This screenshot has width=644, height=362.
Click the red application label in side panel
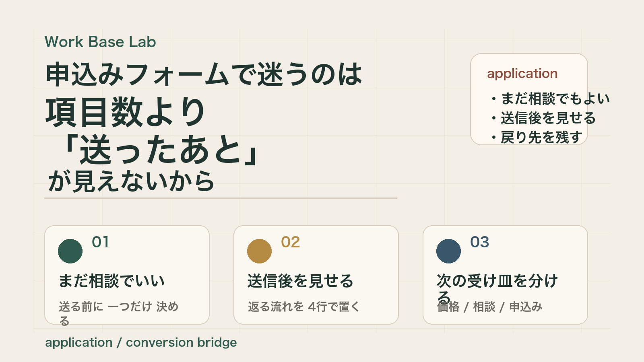pyautogui.click(x=522, y=74)
